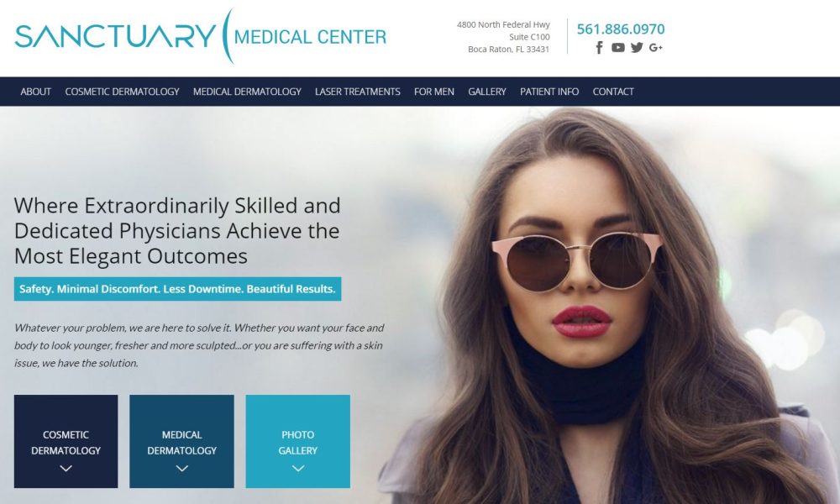Viewport: 840px width, 504px height.
Task: Expand the chevron under Cosmetic Dermatology tile
Action: (x=66, y=468)
